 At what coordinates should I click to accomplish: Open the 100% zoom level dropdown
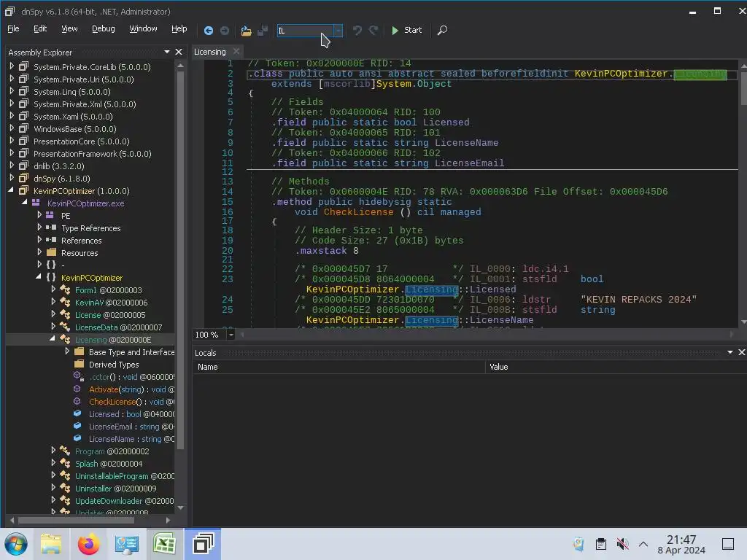pyautogui.click(x=231, y=335)
